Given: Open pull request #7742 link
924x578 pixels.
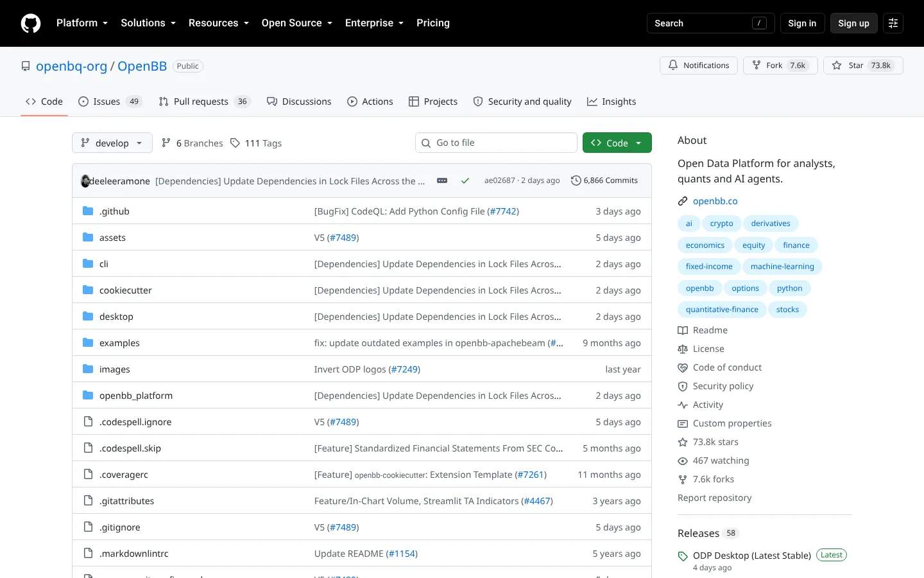Looking at the screenshot, I should point(503,211).
